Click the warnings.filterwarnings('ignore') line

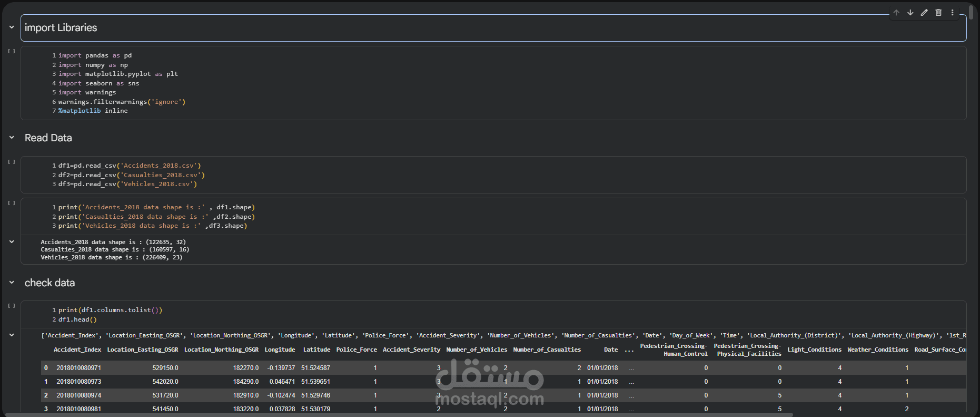[x=122, y=102]
